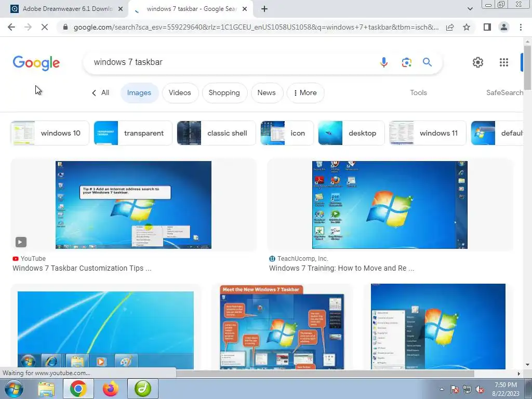Open the YouTube taskbar customization tips thumbnail
The height and width of the screenshot is (399, 532).
click(134, 205)
